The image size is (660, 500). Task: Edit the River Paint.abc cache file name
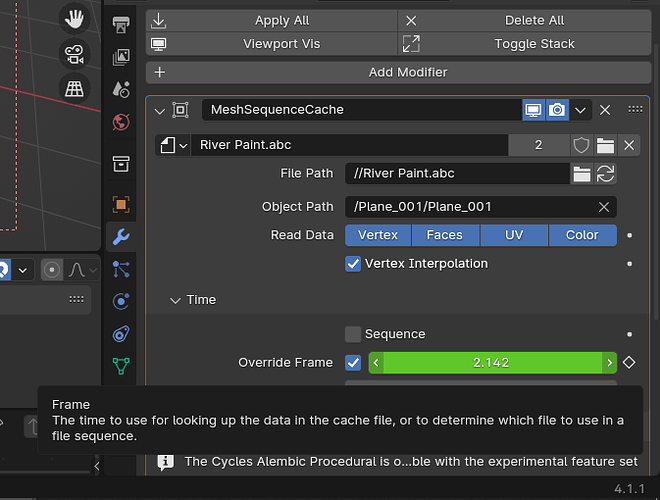click(x=349, y=145)
